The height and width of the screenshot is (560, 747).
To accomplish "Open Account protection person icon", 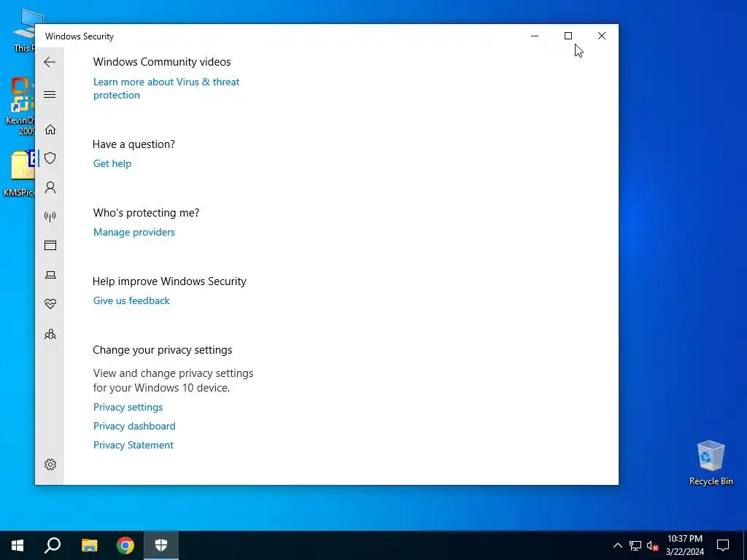I will pos(50,187).
